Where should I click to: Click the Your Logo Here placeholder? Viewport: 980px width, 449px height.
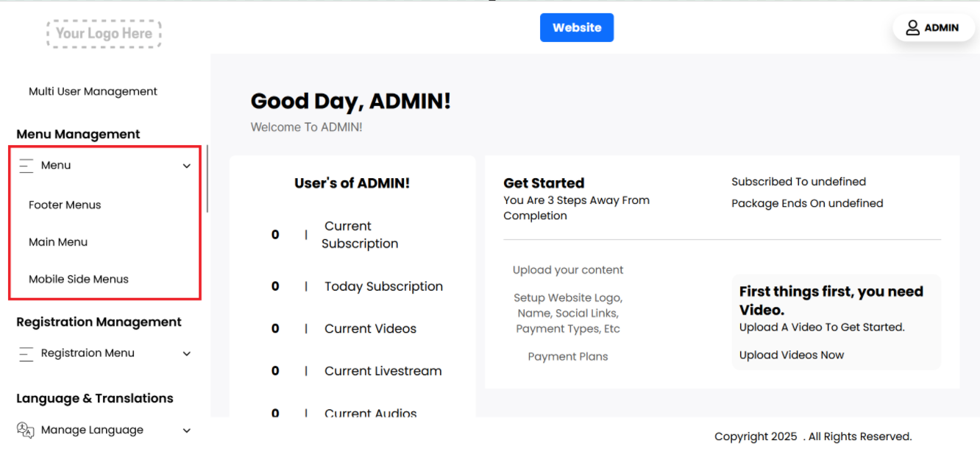tap(104, 34)
